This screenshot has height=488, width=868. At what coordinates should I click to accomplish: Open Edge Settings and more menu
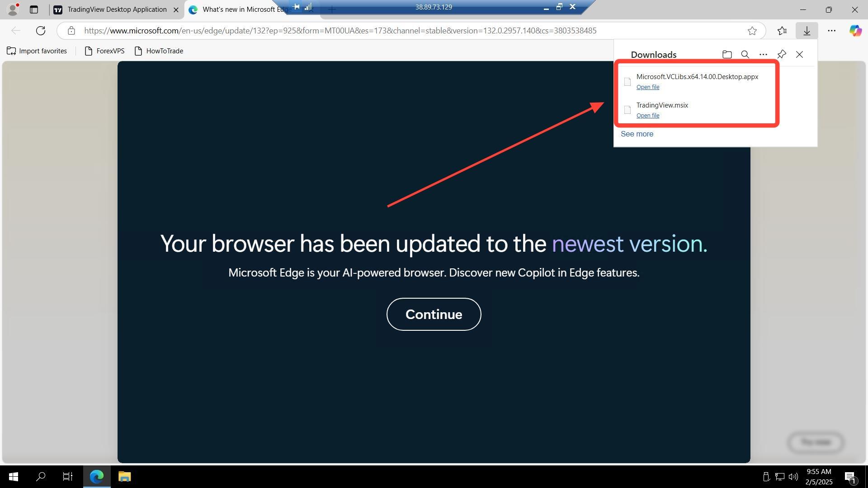[831, 31]
